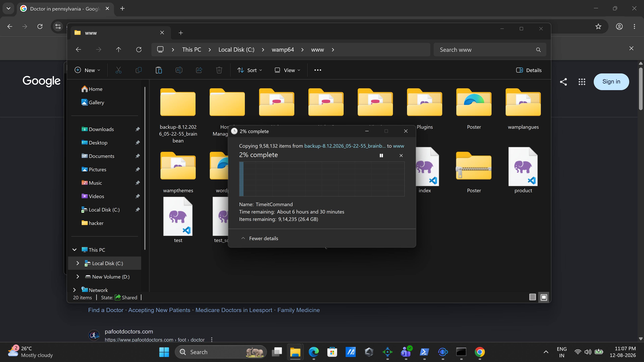Switch to details list view layout

click(532, 297)
